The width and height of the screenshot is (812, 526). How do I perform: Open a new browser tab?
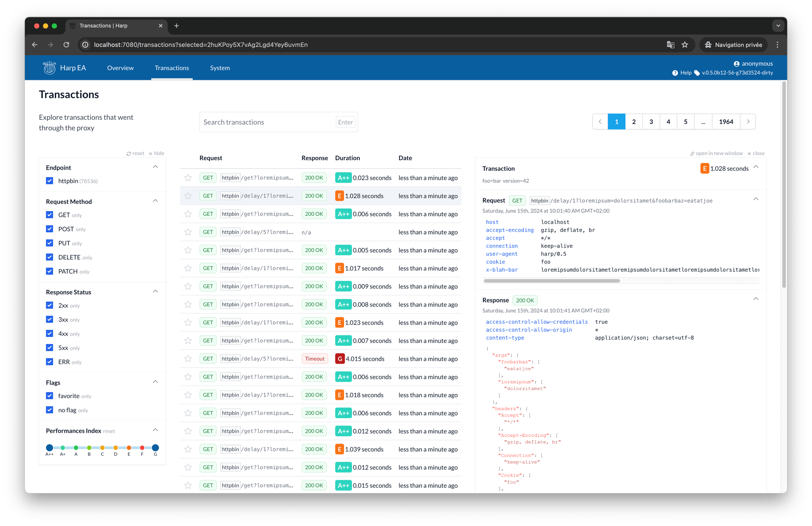(x=177, y=26)
